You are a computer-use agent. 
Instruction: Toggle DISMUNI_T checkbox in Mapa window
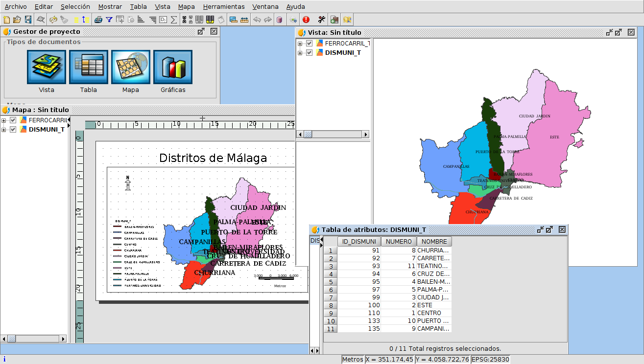[x=13, y=130]
